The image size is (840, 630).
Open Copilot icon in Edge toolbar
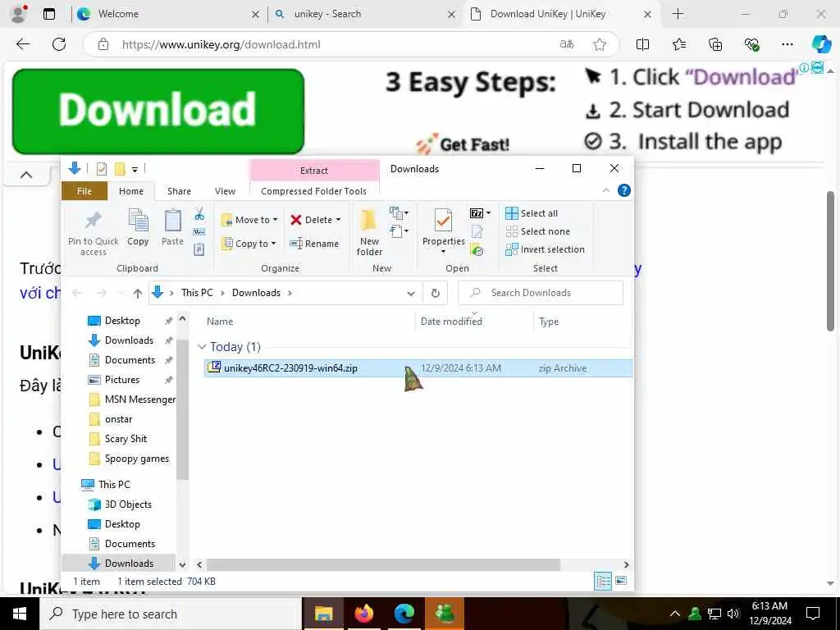coord(821,44)
